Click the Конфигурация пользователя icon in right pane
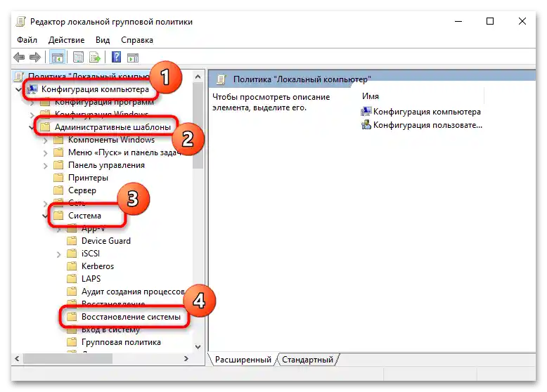This screenshot has width=547, height=392. point(366,125)
